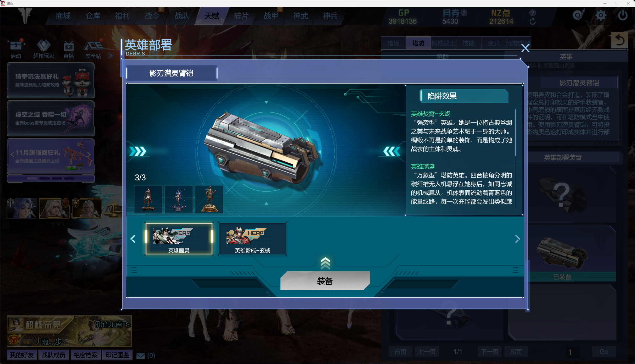Switch to 仓库 warehouse tab

click(x=93, y=16)
